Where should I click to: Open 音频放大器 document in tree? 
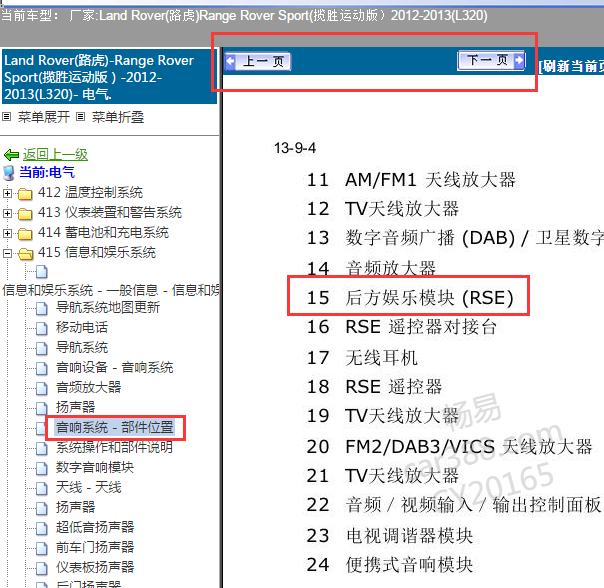[88, 387]
